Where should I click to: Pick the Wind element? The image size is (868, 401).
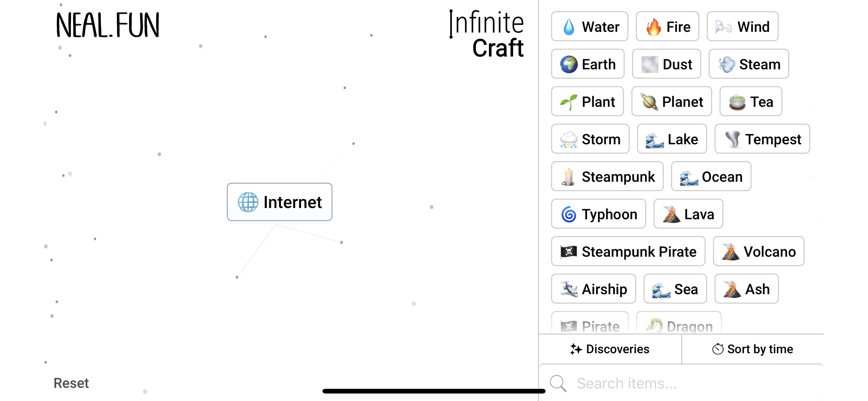742,27
